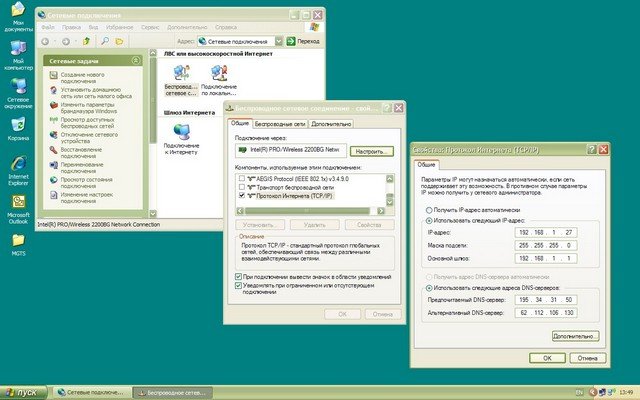This screenshot has height=400, width=640.
Task: Click the Up folder toolbar icon
Action: [89, 41]
